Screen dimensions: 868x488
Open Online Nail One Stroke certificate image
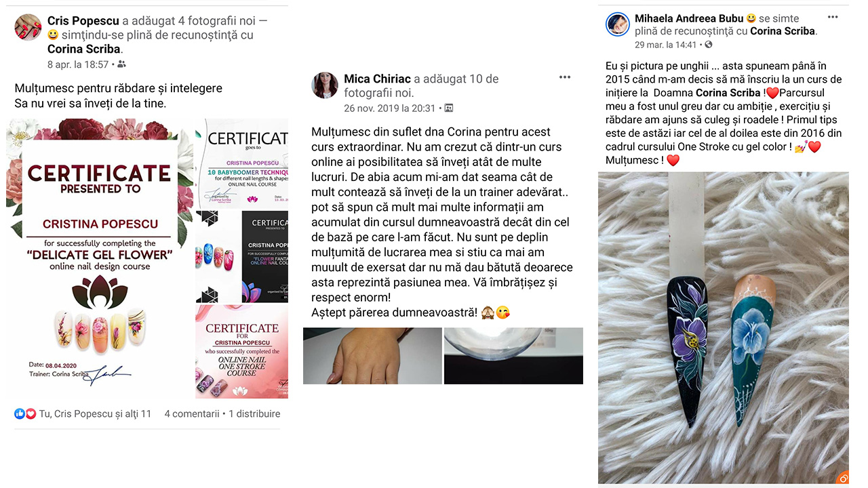point(242,351)
